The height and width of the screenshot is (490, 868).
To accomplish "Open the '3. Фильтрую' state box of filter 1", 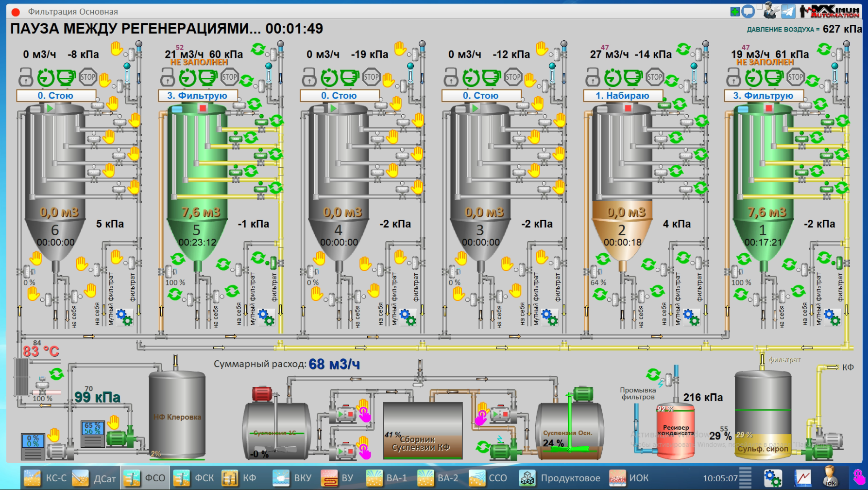I will (x=763, y=96).
